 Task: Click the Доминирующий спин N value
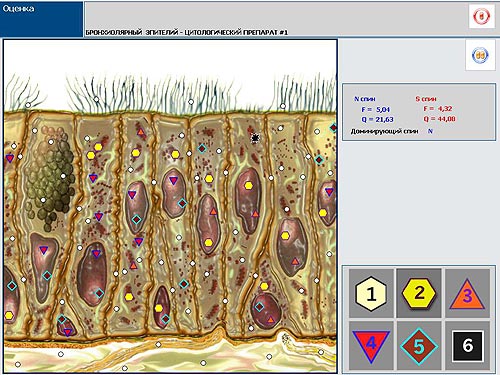click(430, 131)
